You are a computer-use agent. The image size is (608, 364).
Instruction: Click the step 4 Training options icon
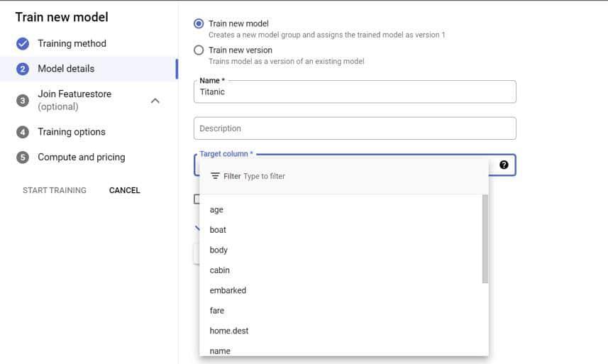tap(23, 132)
